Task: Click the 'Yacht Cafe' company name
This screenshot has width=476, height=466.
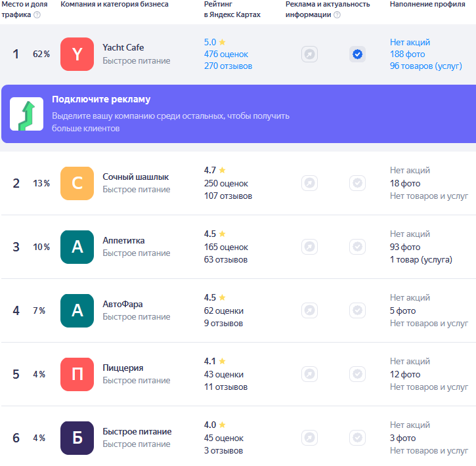Action: pos(123,48)
